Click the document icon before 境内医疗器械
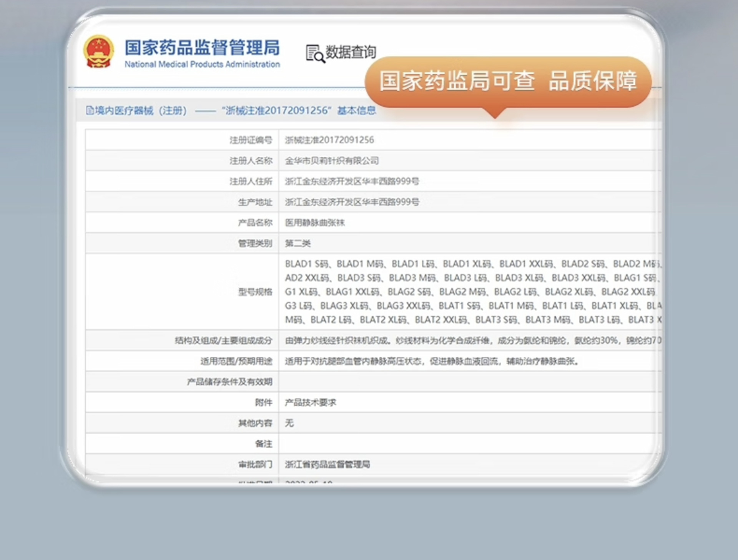The width and height of the screenshot is (738, 560). [x=90, y=111]
